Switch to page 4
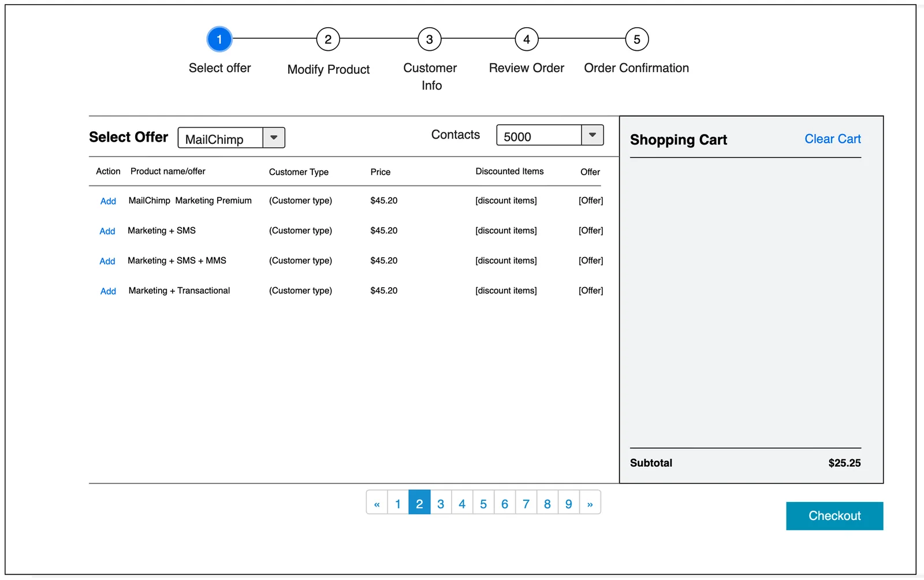This screenshot has width=924, height=580. 462,504
